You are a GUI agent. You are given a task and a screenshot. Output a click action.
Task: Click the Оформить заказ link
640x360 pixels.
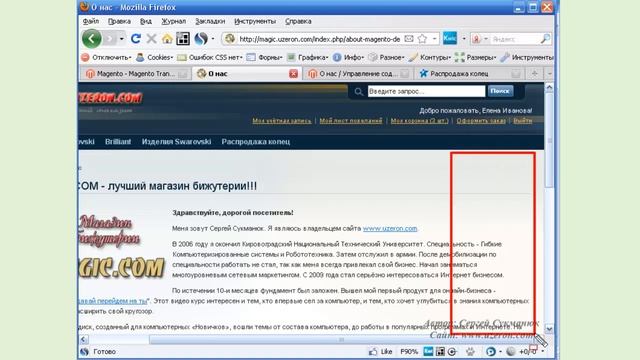[481, 121]
